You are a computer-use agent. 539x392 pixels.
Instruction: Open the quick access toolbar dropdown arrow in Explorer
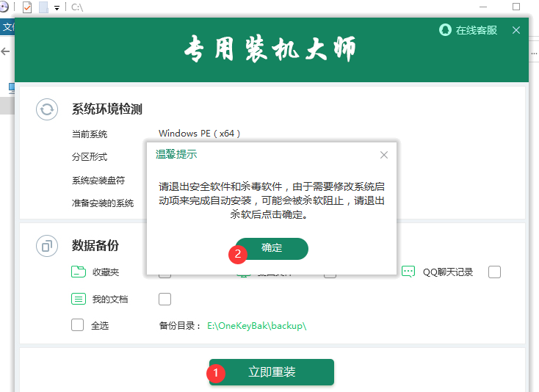click(57, 7)
